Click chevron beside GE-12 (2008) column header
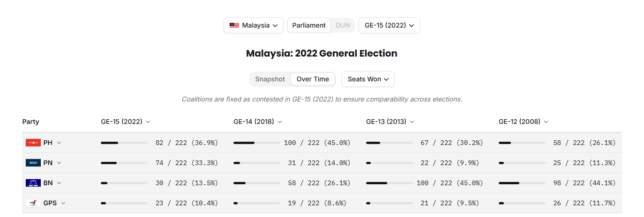 click(x=546, y=122)
